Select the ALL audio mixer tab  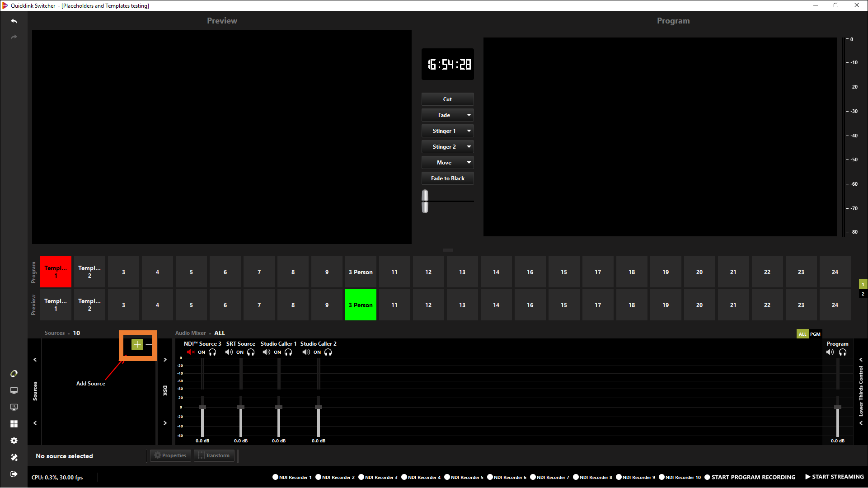[802, 334]
